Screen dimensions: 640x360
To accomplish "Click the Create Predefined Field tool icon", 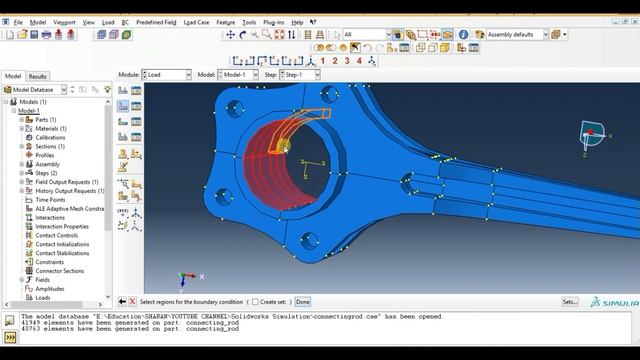I will pos(123,122).
